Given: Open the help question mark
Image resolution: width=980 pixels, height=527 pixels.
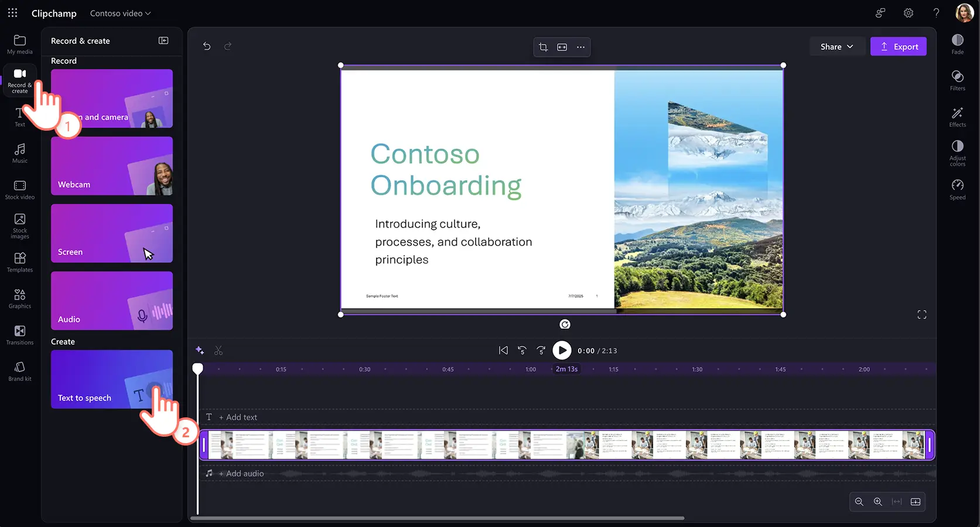Looking at the screenshot, I should [936, 13].
